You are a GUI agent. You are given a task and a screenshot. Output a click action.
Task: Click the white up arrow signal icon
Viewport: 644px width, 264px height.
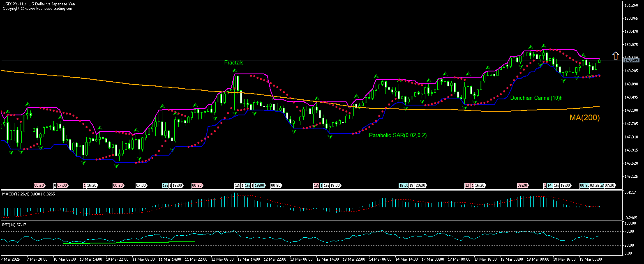615,55
